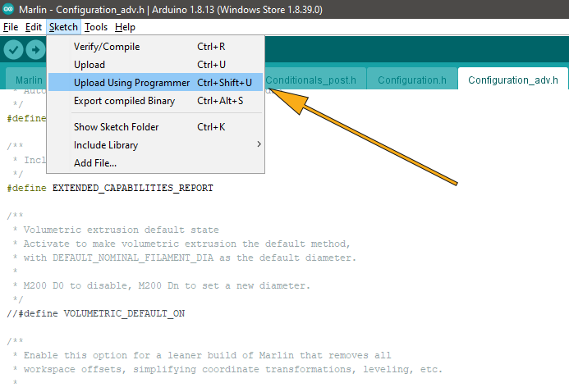Click Upload Using Programmer
569x392 pixels.
point(131,83)
